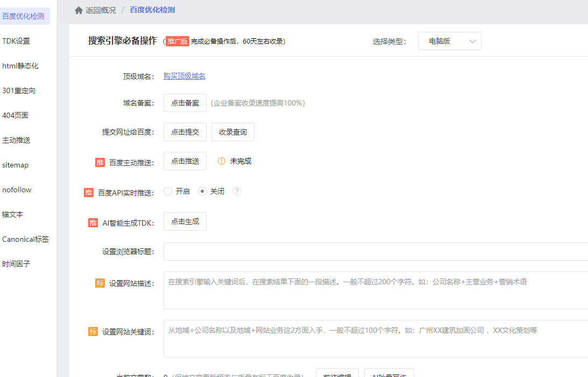Click the 推 badge beside AI智能生成TDK

click(x=93, y=223)
